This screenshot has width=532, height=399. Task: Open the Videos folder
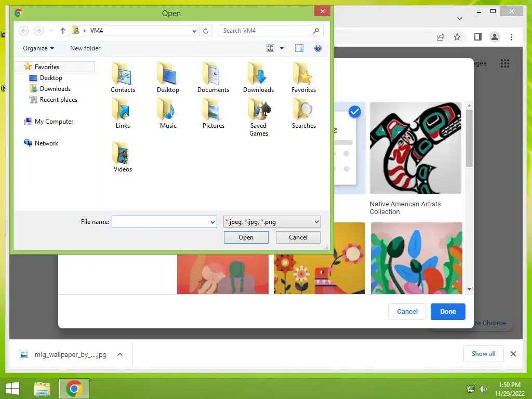tap(123, 157)
